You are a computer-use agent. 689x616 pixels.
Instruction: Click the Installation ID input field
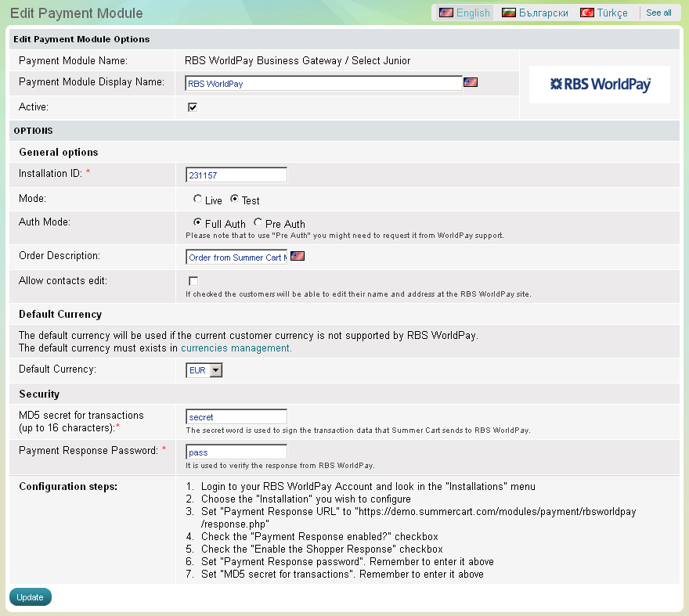[x=236, y=175]
